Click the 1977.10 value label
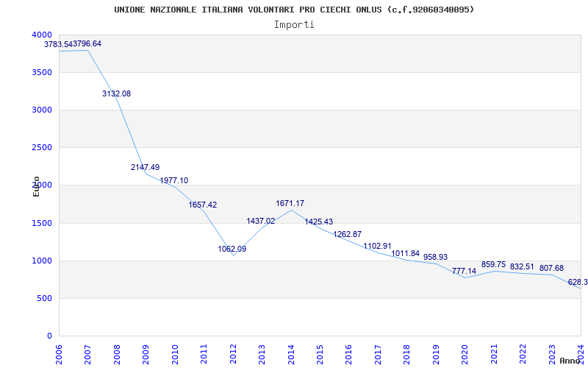This screenshot has width=588, height=368. [174, 180]
